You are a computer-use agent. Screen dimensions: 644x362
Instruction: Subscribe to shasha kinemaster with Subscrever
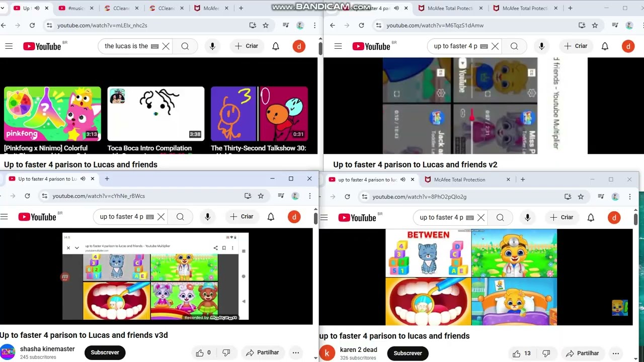105,352
